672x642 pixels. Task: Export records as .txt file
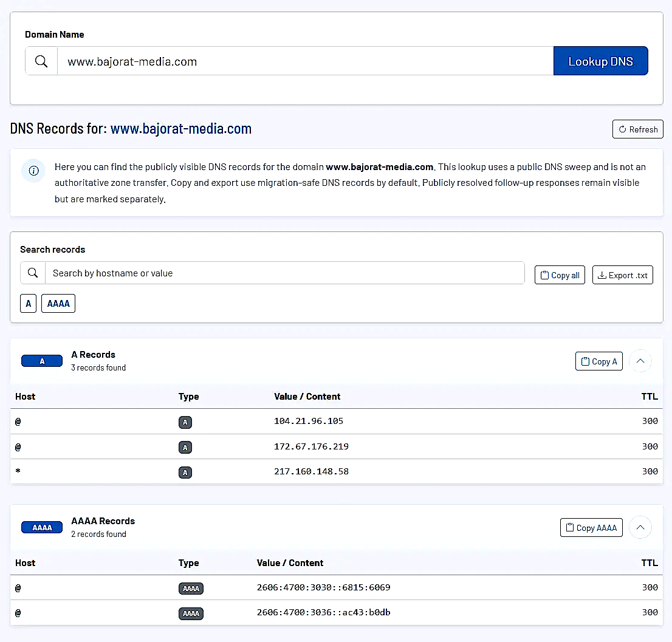pyautogui.click(x=622, y=275)
